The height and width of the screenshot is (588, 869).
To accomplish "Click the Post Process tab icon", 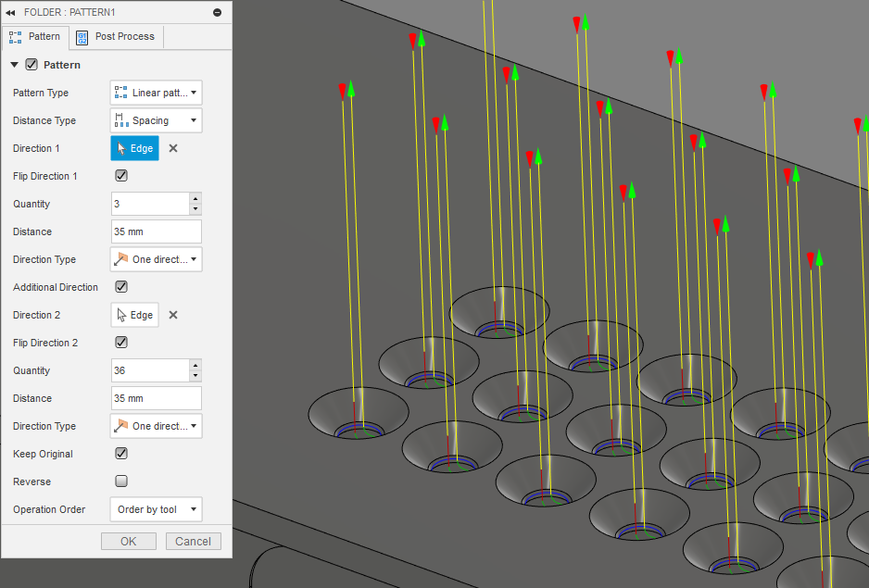I will click(82, 36).
